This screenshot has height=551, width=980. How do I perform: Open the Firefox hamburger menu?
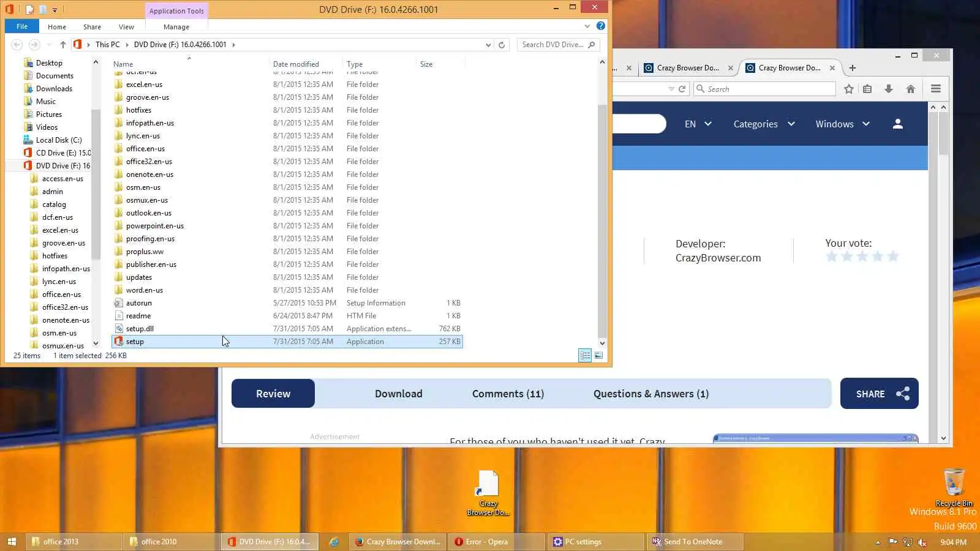pos(936,89)
